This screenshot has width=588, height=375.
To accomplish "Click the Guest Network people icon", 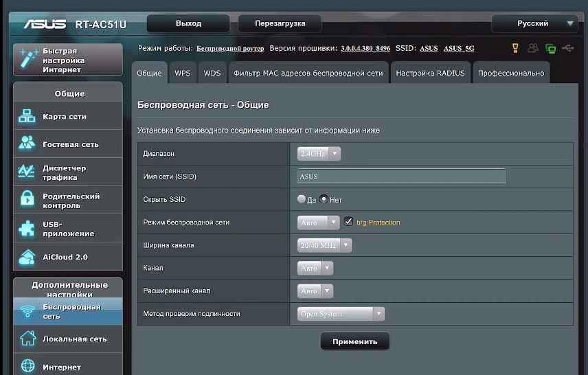I will (27, 144).
